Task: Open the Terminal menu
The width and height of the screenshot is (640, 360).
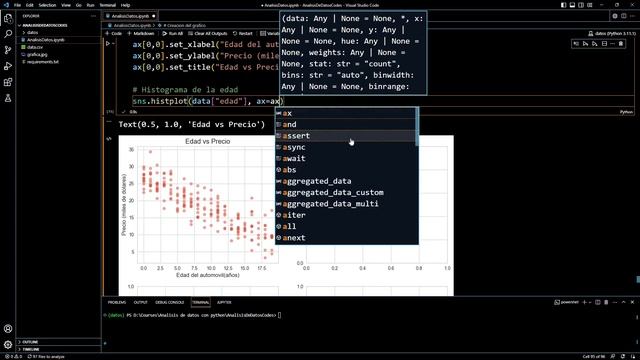Action: (108, 5)
